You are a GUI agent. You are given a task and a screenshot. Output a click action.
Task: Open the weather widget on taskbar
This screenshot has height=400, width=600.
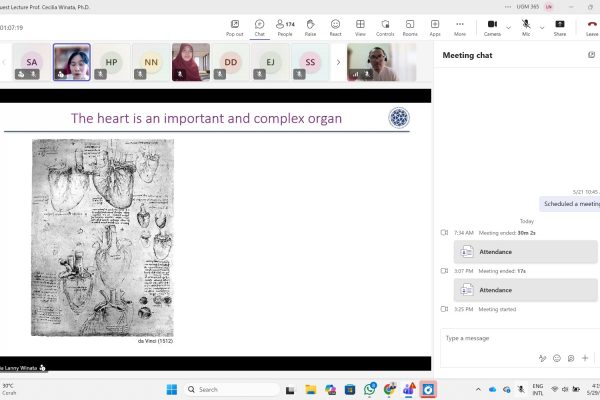[x=9, y=389]
